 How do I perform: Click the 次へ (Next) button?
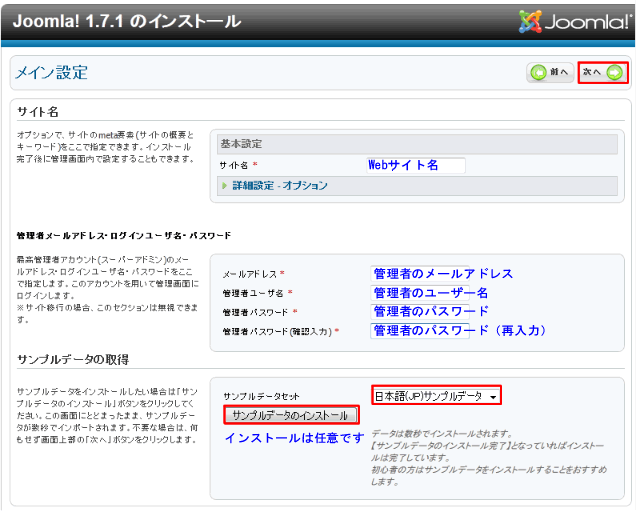pyautogui.click(x=603, y=73)
